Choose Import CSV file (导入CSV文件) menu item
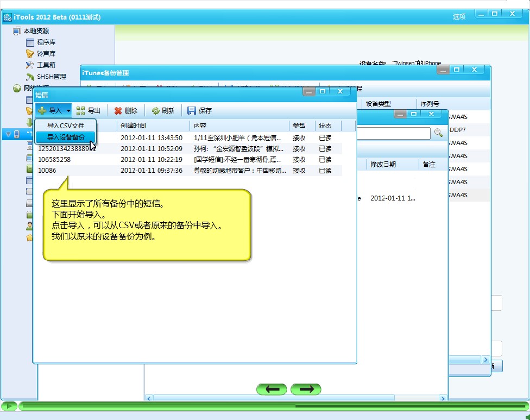This screenshot has height=420, width=530. 65,126
